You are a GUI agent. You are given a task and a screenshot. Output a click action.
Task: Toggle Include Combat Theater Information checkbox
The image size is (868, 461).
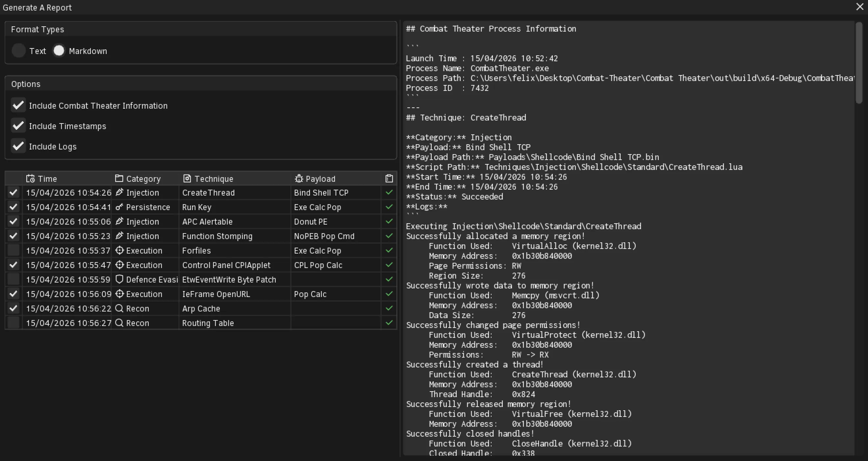(x=18, y=105)
